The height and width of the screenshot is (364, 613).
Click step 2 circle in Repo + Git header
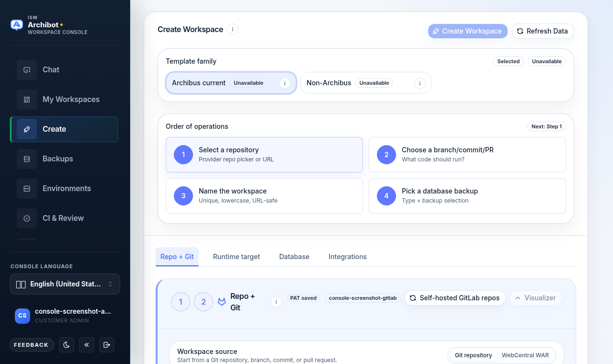click(204, 302)
